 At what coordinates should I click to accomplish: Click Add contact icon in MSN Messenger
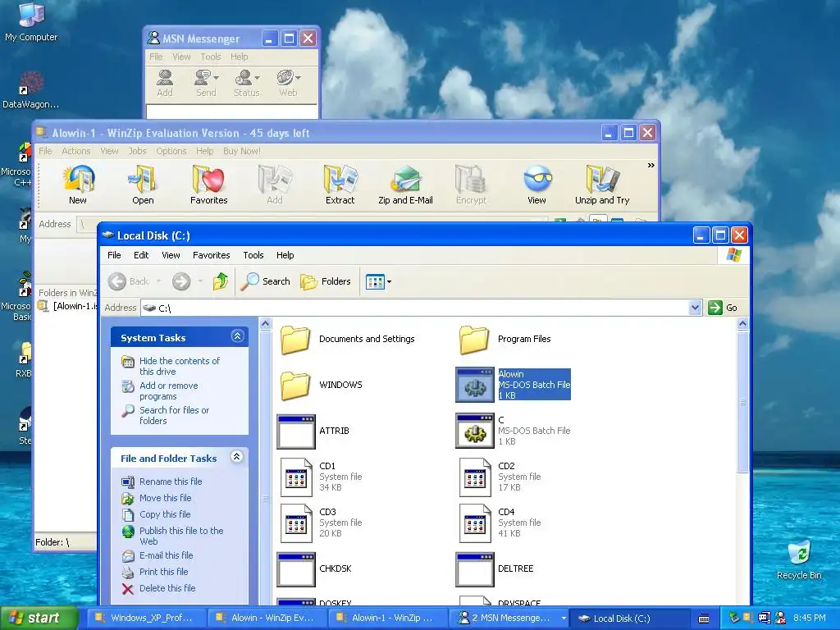coord(165,83)
